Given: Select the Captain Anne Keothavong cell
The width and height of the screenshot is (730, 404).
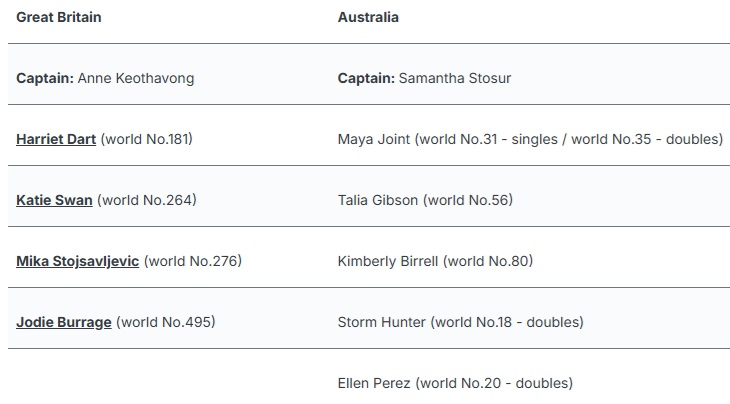Looking at the screenshot, I should click(x=169, y=74).
